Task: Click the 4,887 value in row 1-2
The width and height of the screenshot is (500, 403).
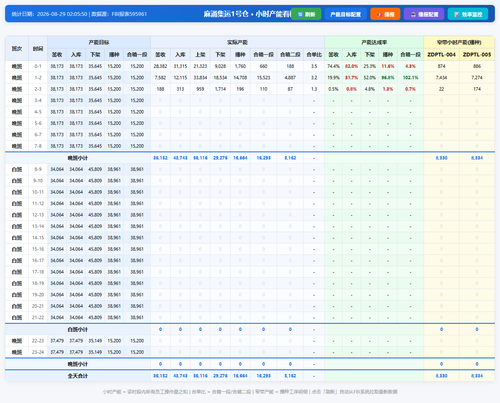Action: (290, 78)
